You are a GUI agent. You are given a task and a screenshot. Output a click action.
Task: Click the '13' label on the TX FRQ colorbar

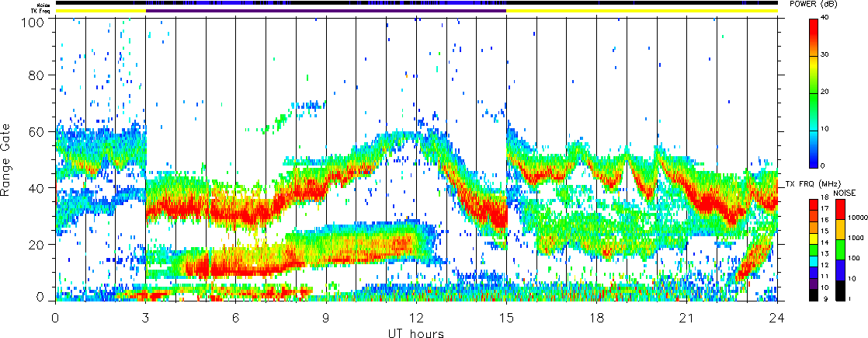[825, 254]
